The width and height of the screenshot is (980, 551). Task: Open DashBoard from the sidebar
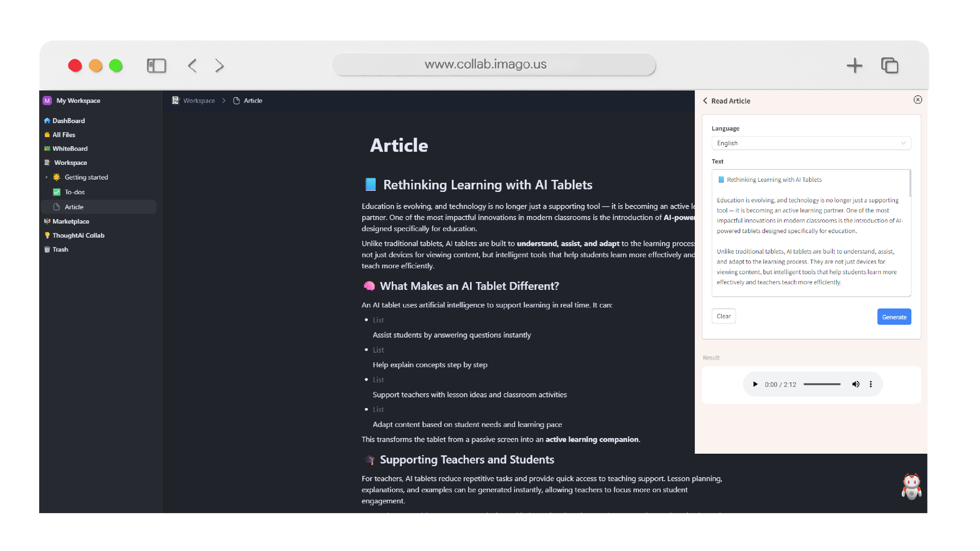tap(69, 120)
